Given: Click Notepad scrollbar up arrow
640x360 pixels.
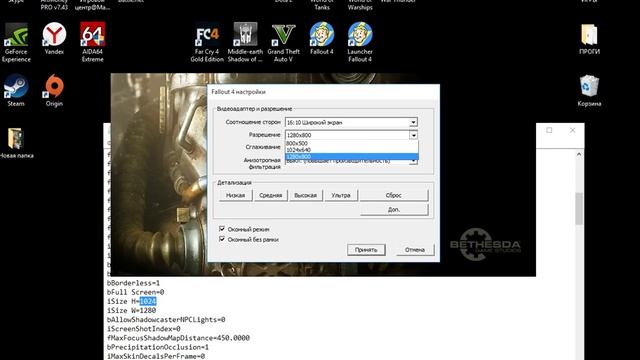Looking at the screenshot, I should pos(579,154).
